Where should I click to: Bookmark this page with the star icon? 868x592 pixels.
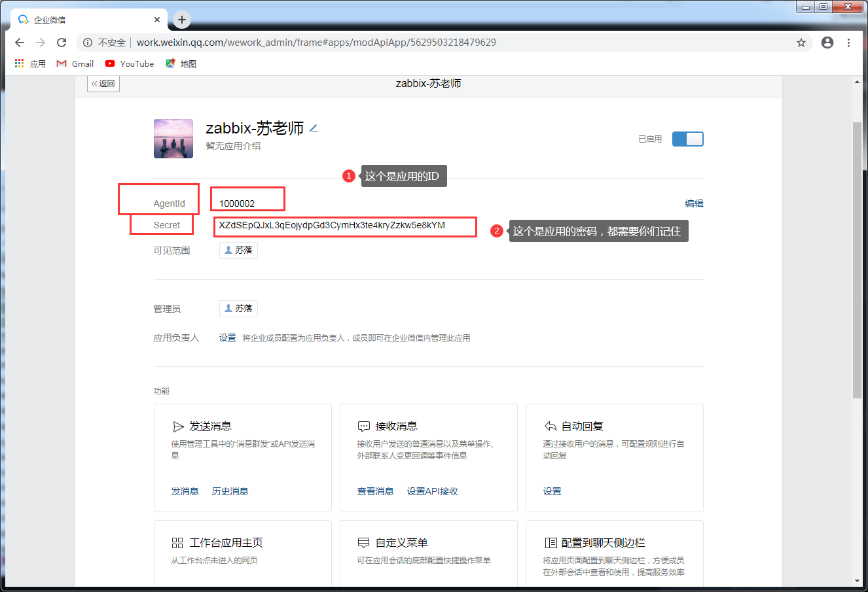(801, 43)
